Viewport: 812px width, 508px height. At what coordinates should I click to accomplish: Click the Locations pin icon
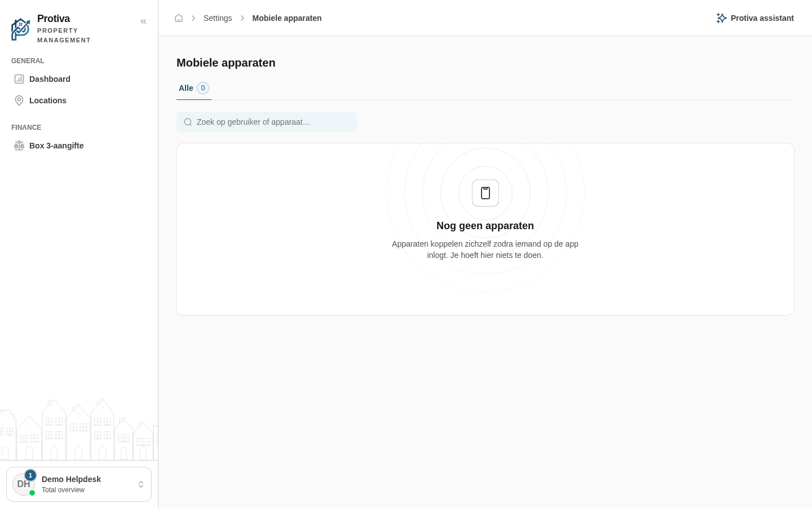coord(19,100)
